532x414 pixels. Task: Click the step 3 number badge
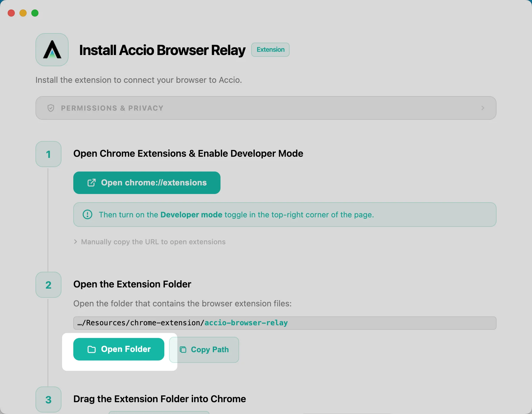48,400
